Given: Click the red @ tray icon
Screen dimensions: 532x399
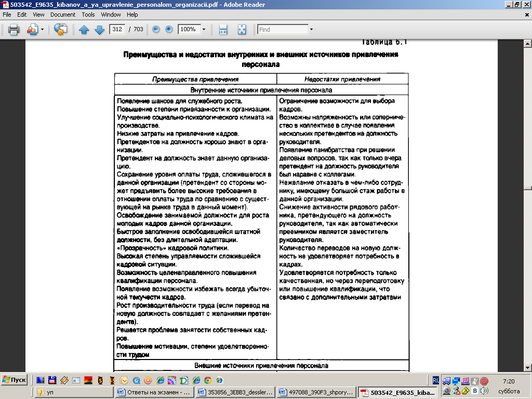Looking at the screenshot, I should [485, 381].
